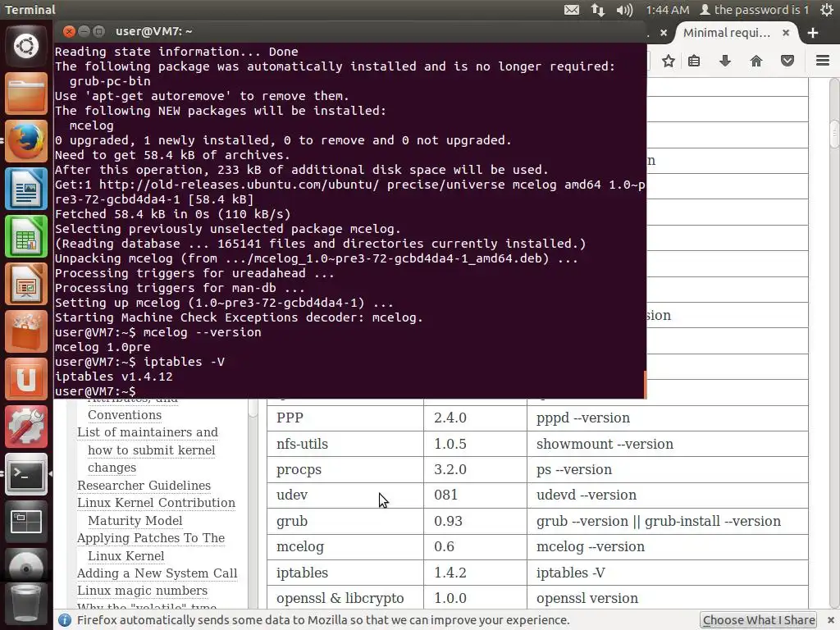840x630 pixels.
Task: Select the 'mcelog' program table cell
Action: pyautogui.click(x=345, y=546)
